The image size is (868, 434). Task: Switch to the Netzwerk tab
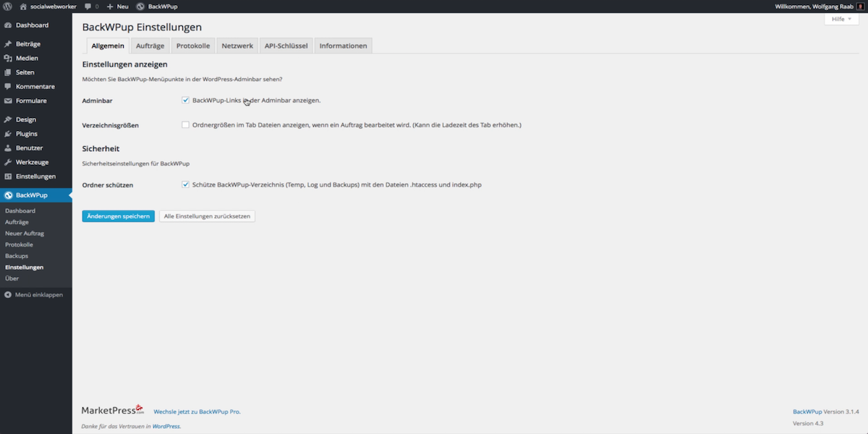(237, 46)
